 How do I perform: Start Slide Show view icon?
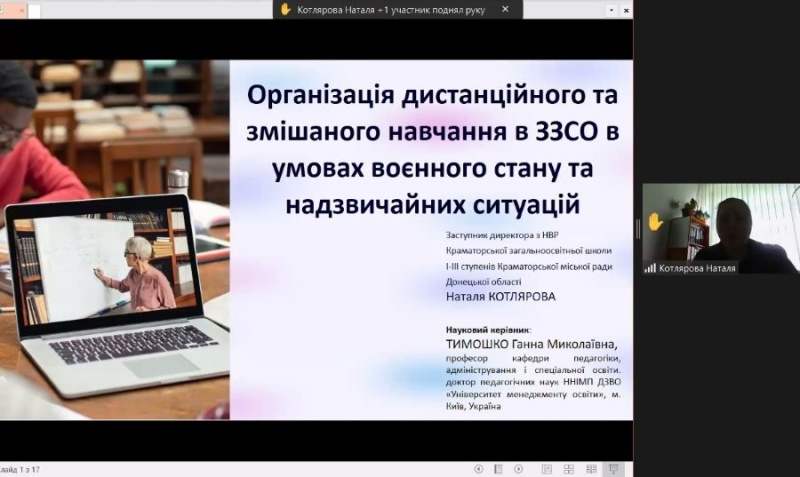[613, 468]
